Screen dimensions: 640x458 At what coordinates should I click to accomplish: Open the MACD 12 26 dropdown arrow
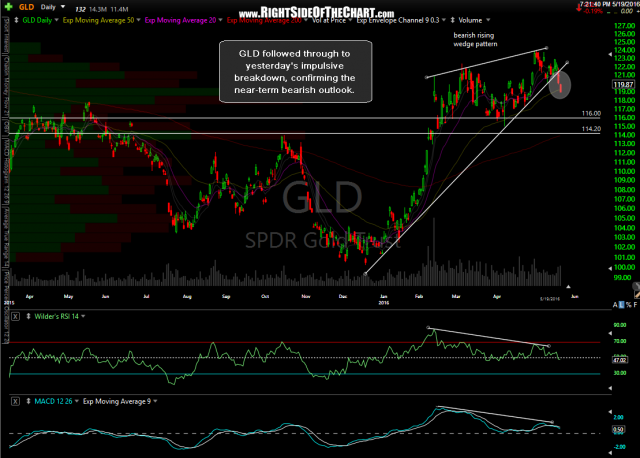[x=77, y=401]
